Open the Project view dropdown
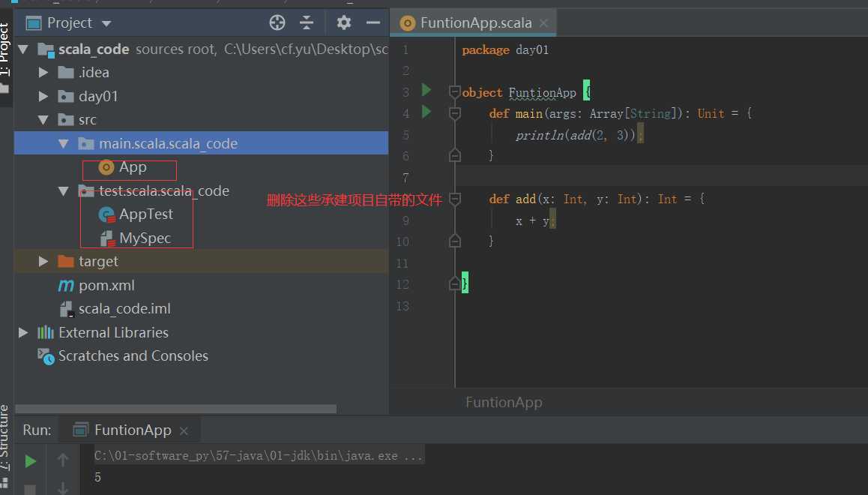The image size is (868, 495). (x=106, y=23)
